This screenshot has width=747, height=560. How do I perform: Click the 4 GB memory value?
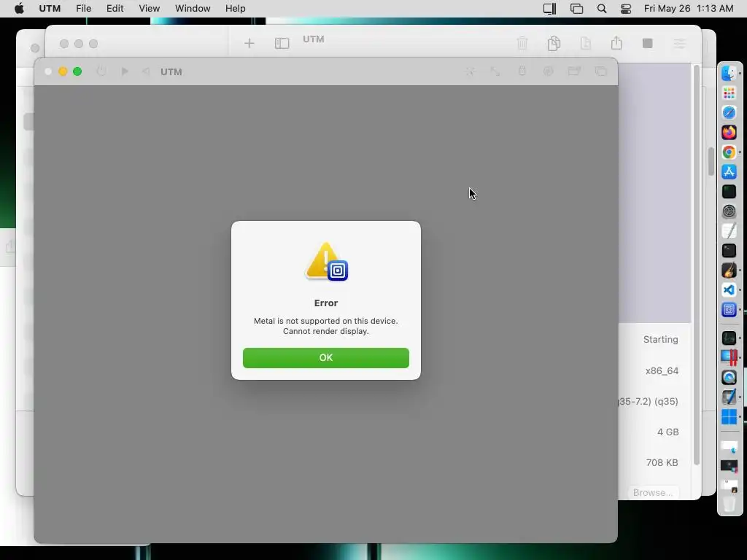668,432
